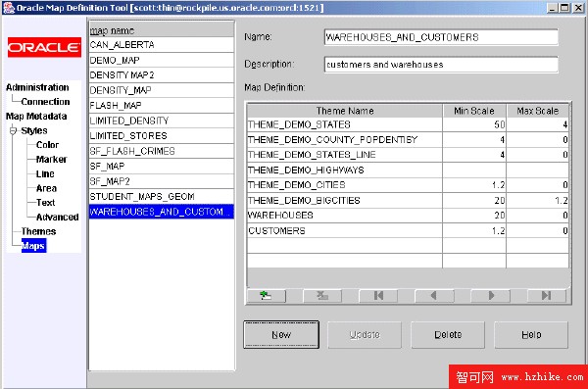Click Min Scale 20 for WAREHOUSES

474,216
